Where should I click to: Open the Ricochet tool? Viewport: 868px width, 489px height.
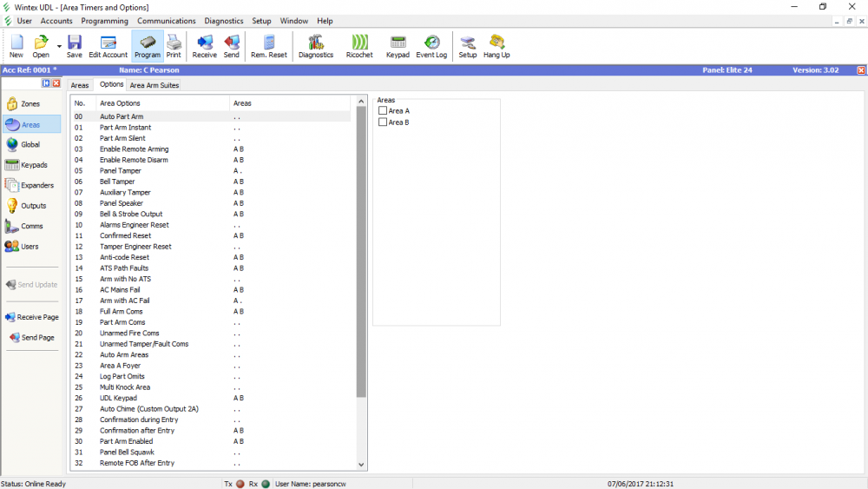[359, 45]
